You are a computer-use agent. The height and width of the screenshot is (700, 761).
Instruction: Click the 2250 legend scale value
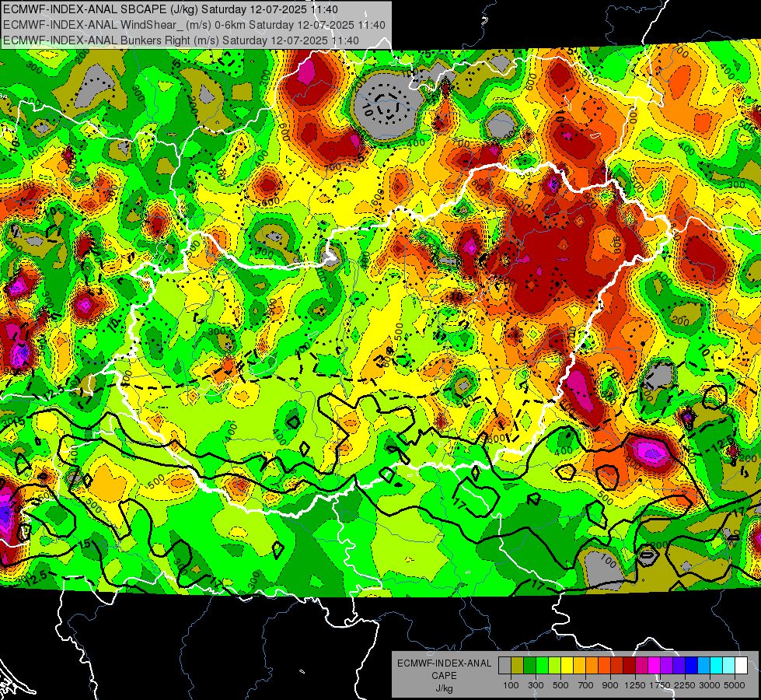point(685,685)
